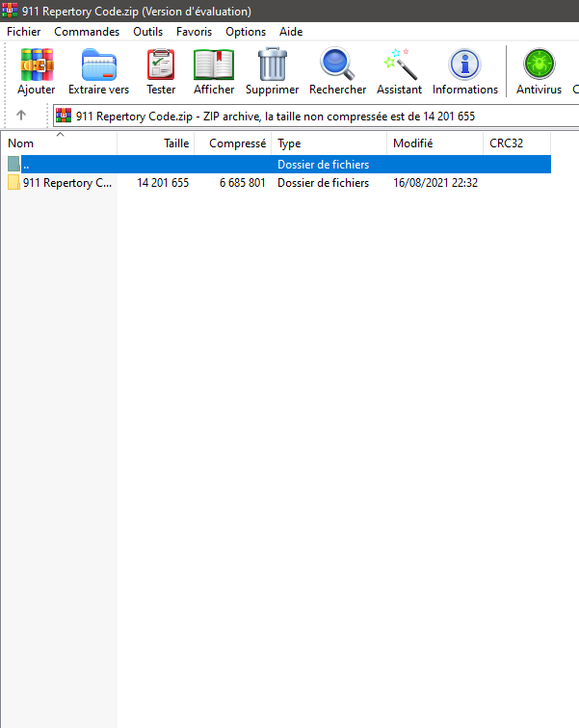Show archive Informations
This screenshot has width=579, height=728.
click(x=465, y=65)
